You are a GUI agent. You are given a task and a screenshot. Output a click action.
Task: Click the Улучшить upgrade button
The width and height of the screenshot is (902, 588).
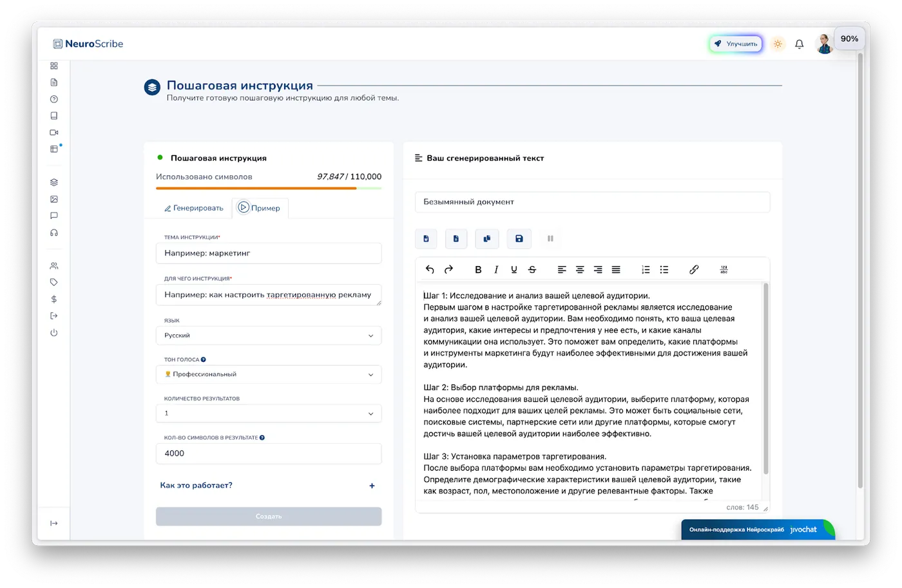click(x=736, y=44)
